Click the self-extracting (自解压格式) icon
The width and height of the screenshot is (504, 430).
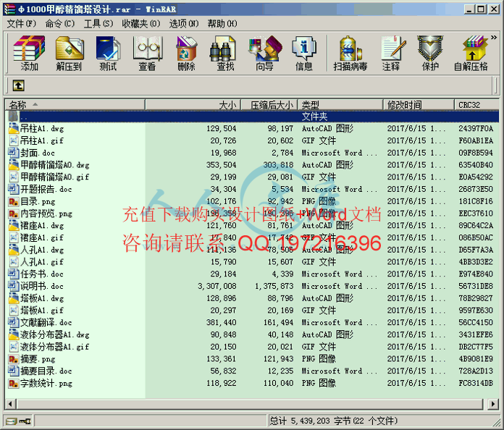point(471,54)
